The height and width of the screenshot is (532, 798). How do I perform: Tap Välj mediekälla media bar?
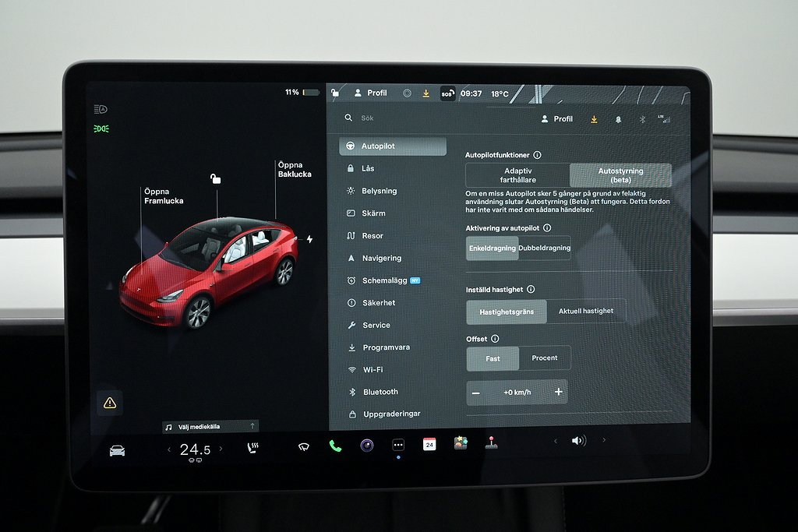coord(210,427)
